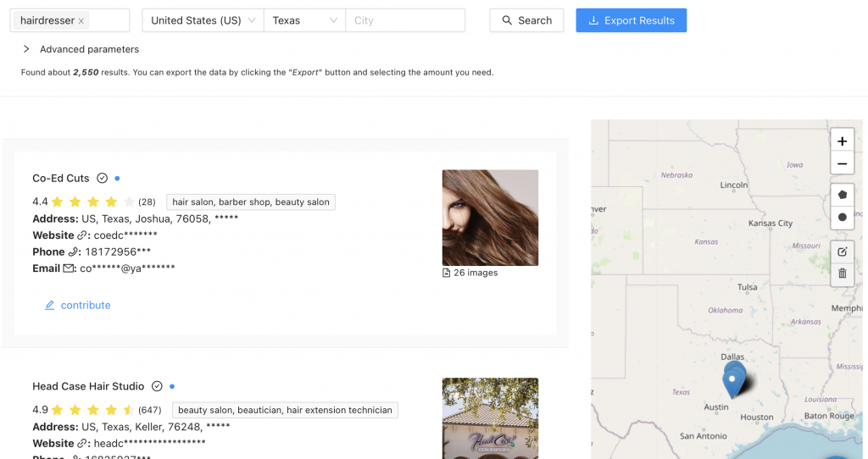Click the Search button
Image resolution: width=868 pixels, height=459 pixels.
click(x=526, y=20)
